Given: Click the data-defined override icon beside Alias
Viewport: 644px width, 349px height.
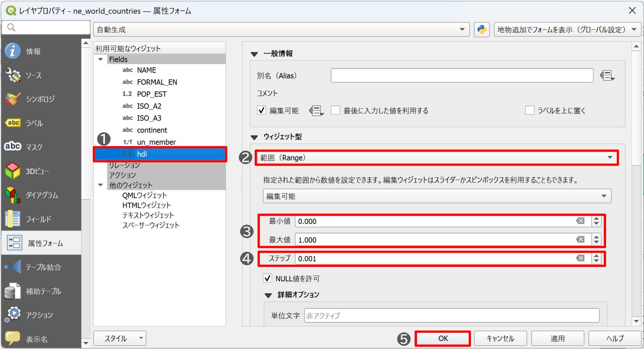Looking at the screenshot, I should tap(607, 75).
